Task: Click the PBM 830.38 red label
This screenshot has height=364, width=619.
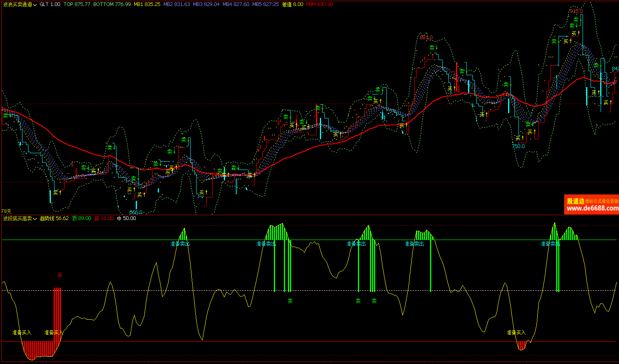Action: [319, 4]
